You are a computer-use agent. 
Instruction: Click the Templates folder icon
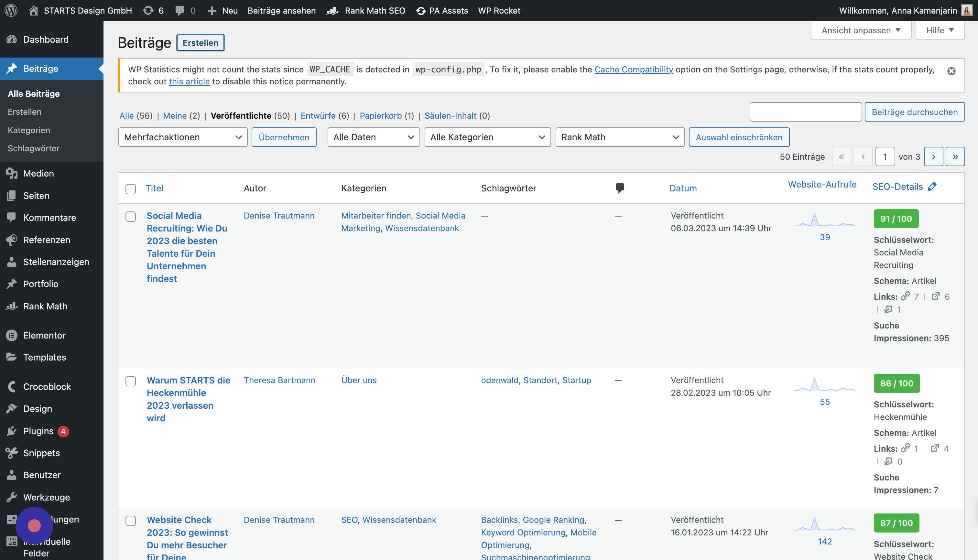click(12, 357)
